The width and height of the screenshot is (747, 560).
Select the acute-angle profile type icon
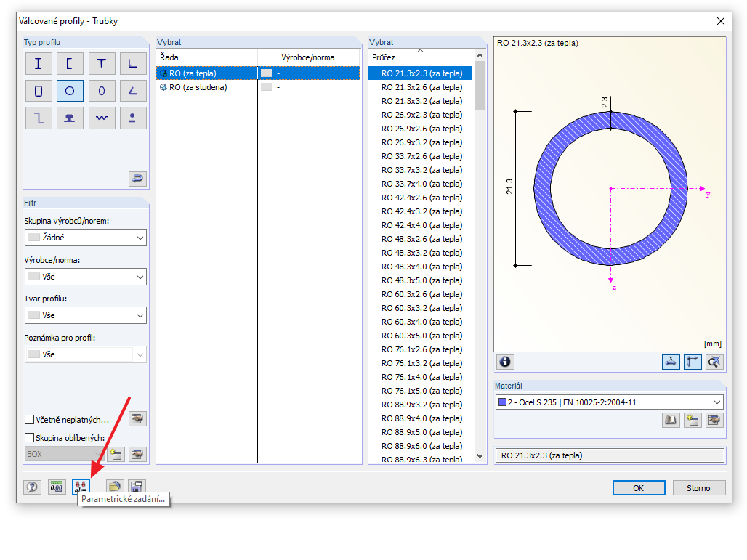[x=133, y=91]
